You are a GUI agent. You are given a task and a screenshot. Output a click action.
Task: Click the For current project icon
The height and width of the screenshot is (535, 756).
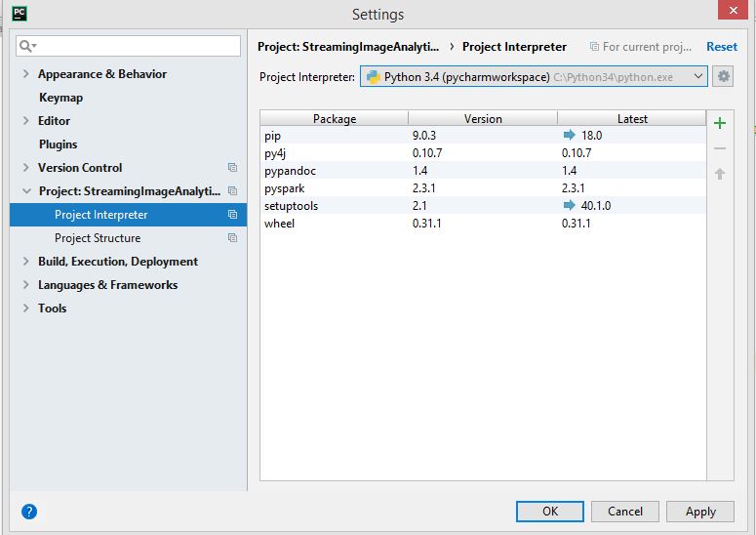[594, 46]
